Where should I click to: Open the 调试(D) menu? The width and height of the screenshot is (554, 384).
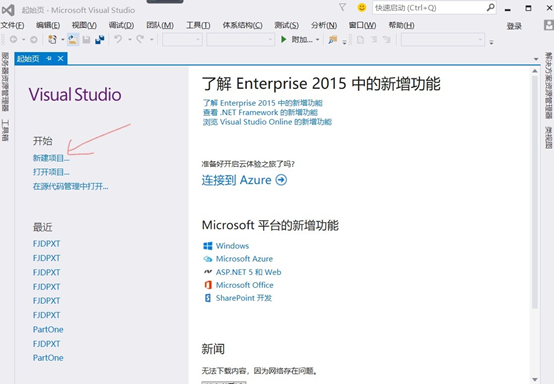tap(121, 25)
